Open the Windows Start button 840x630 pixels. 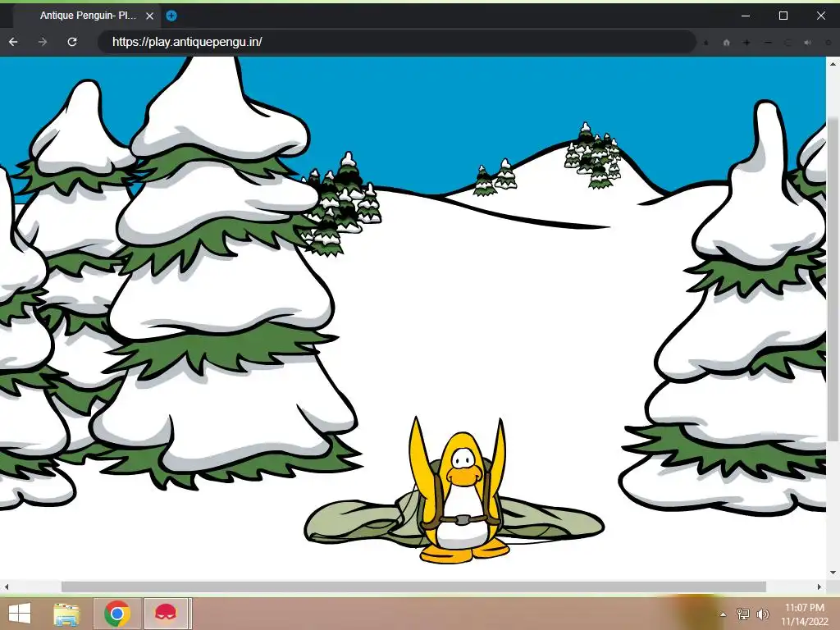(x=20, y=614)
